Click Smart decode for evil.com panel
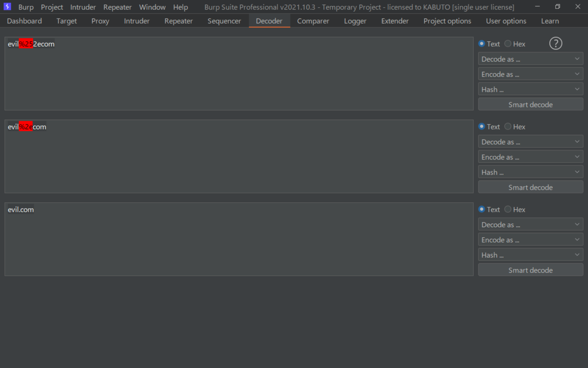Viewport: 588px width, 368px height. (531, 270)
